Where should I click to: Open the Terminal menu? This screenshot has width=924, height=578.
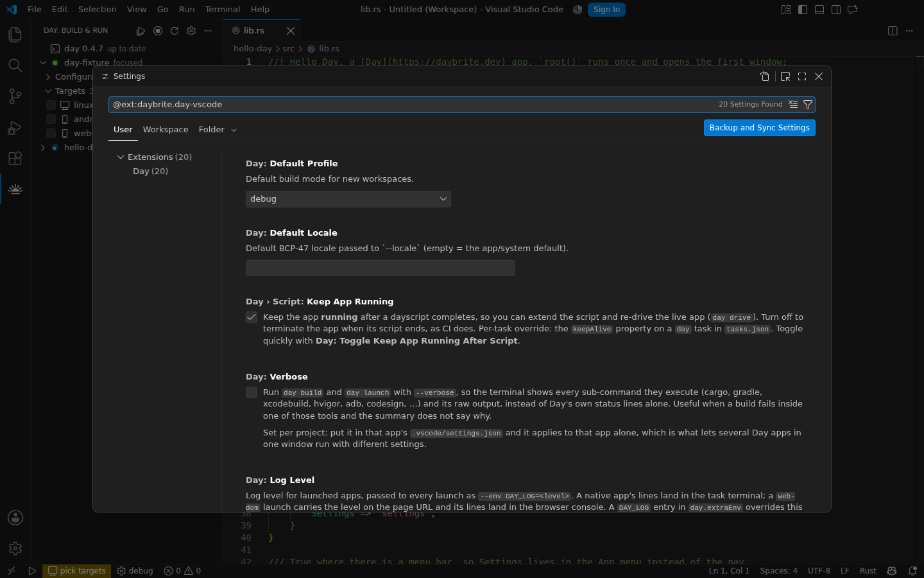point(223,10)
